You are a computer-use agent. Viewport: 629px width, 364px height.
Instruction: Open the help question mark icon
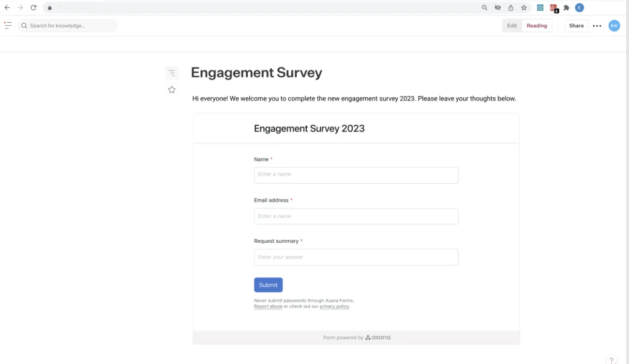(612, 360)
